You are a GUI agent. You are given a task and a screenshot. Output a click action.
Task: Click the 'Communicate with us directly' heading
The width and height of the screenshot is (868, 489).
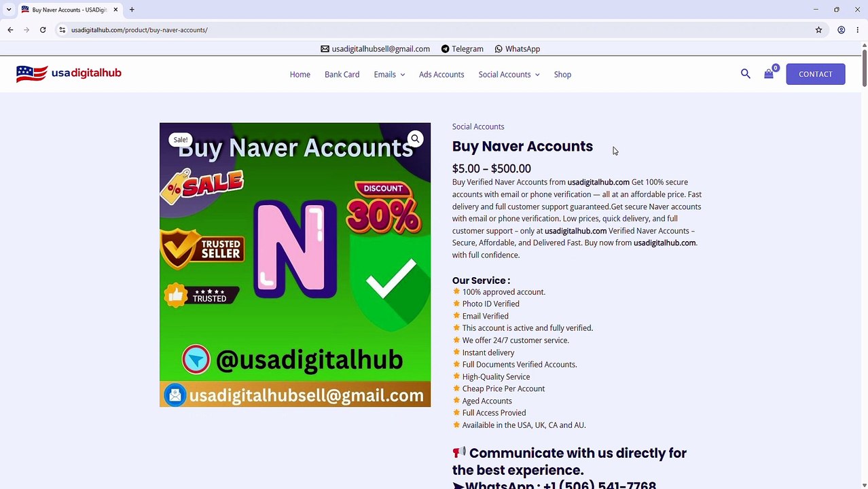pyautogui.click(x=569, y=462)
